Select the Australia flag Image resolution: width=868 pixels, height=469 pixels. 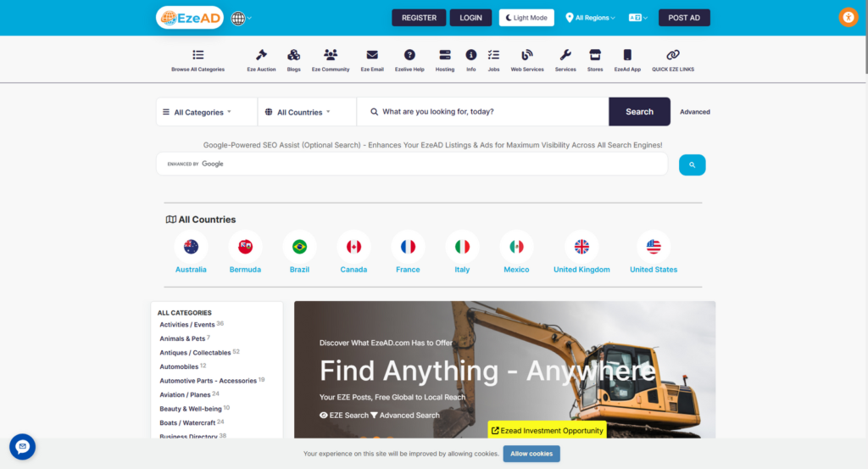pyautogui.click(x=191, y=247)
